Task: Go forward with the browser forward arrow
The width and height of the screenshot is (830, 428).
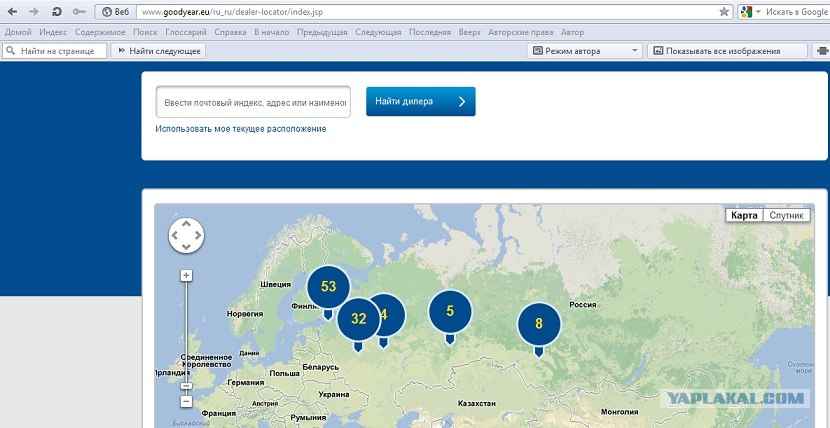Action: point(34,12)
